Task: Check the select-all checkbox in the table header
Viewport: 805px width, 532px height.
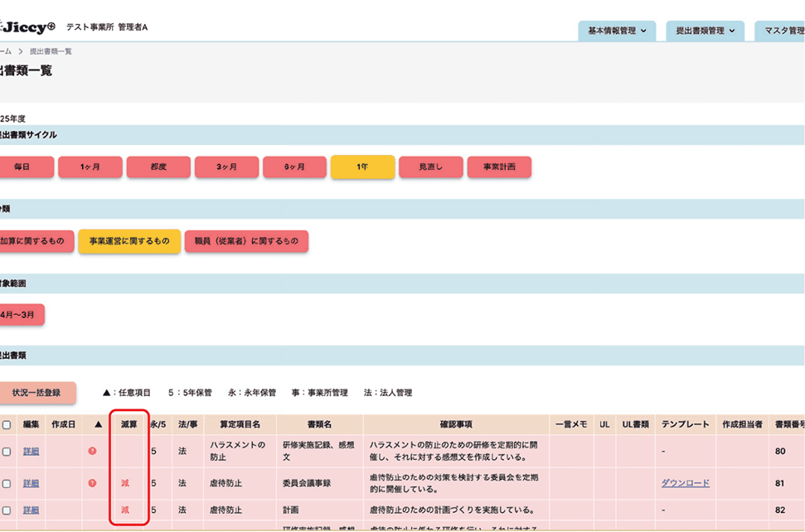Action: [x=7, y=423]
